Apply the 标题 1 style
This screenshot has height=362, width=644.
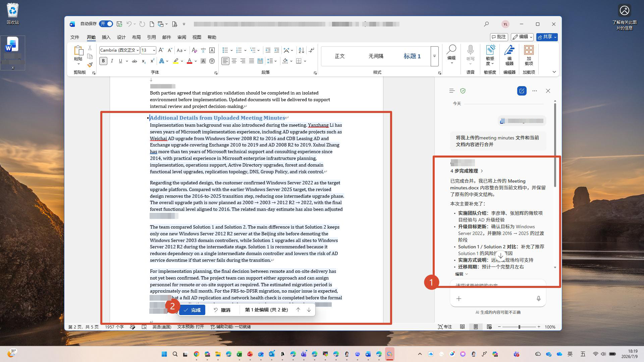412,56
